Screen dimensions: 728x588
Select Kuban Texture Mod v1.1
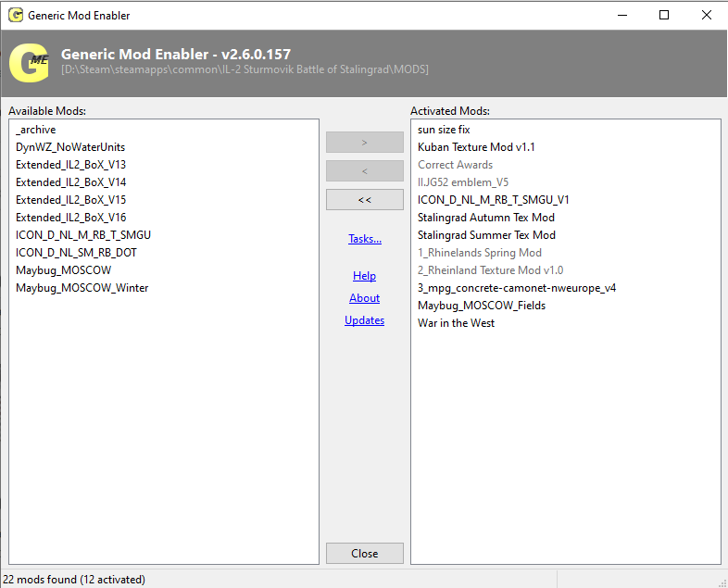point(476,147)
